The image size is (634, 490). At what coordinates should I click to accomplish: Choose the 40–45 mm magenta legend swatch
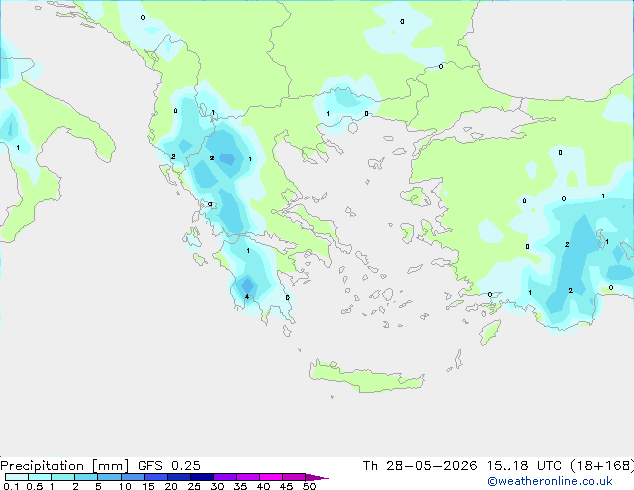[271, 477]
